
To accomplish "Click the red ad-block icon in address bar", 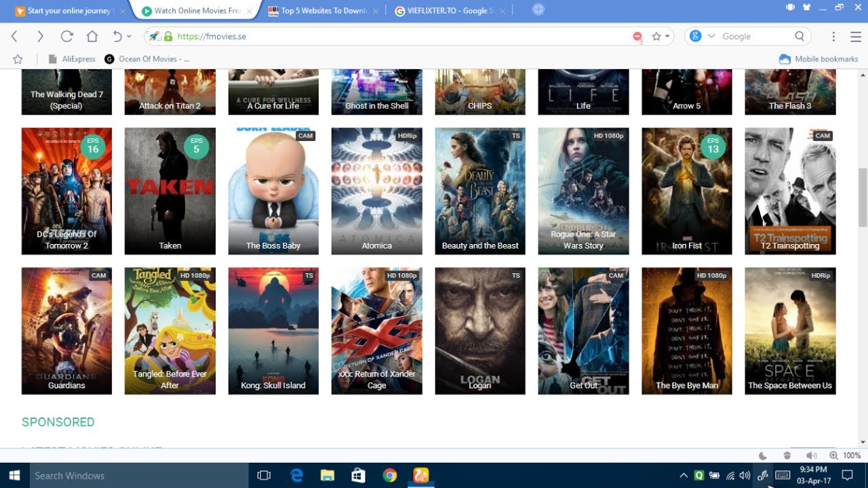I will pos(637,37).
